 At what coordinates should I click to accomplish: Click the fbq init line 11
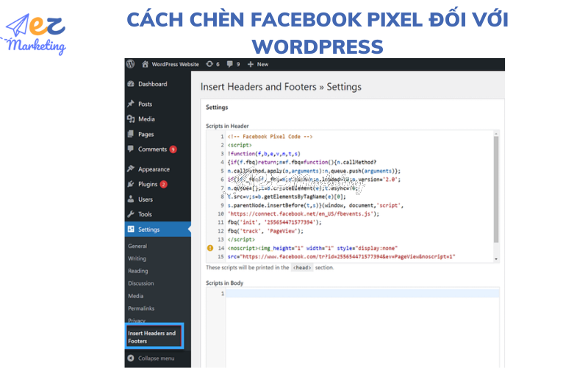click(274, 222)
